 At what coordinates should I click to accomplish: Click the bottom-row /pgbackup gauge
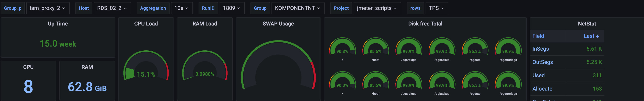[x=442, y=80]
